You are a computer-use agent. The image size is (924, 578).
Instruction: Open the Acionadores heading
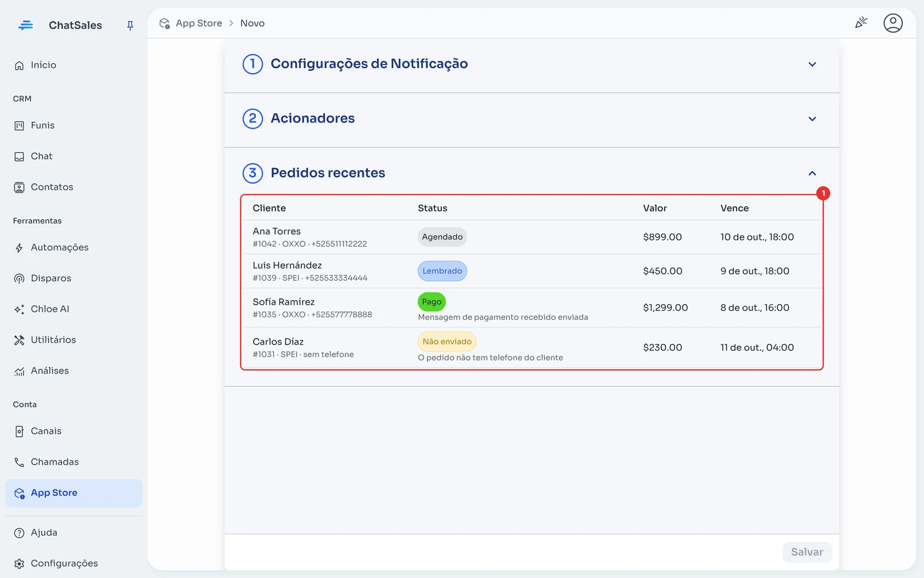coord(312,118)
